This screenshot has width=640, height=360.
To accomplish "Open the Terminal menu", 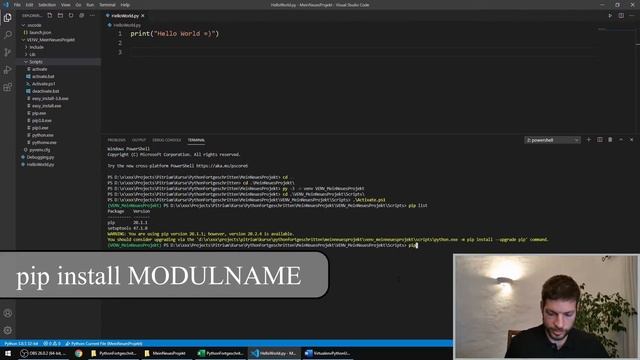I will tap(107, 5).
